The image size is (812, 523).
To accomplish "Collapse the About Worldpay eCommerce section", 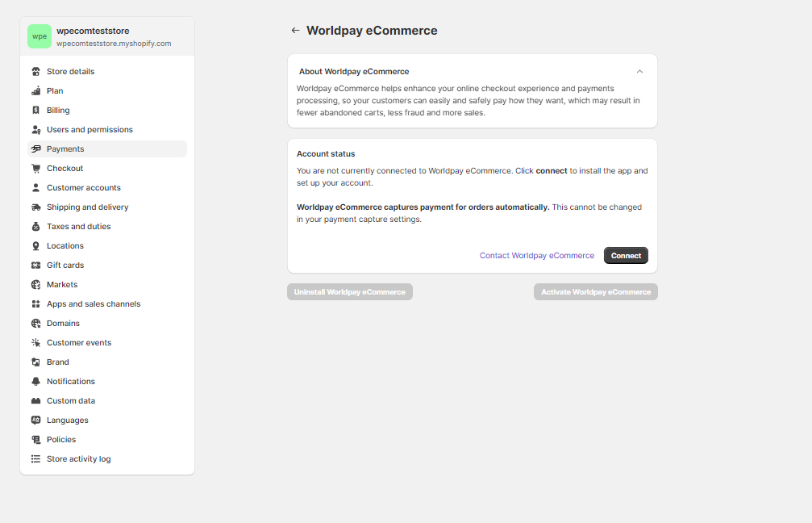I will coord(639,72).
